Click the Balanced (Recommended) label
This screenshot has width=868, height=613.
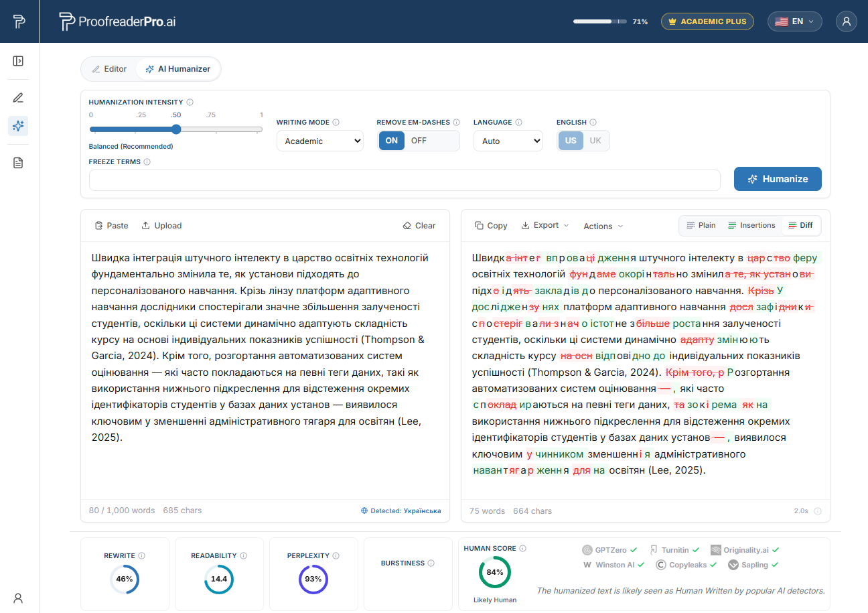(x=131, y=146)
